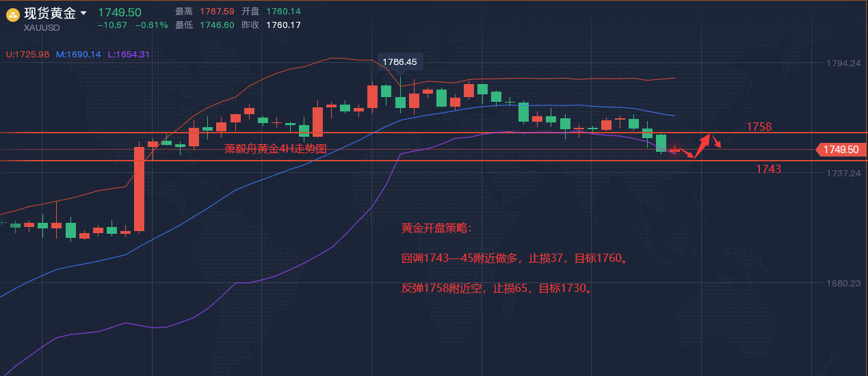Viewport: 868px width, 376px height.
Task: Click the 1794.24 price axis label
Action: (x=843, y=63)
